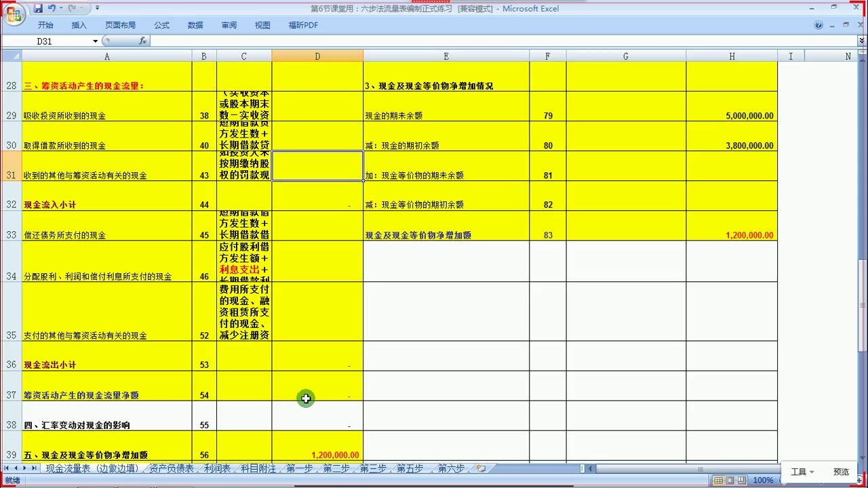The width and height of the screenshot is (868, 488).
Task: Switch to 第二步 sheet tab
Action: point(336,468)
